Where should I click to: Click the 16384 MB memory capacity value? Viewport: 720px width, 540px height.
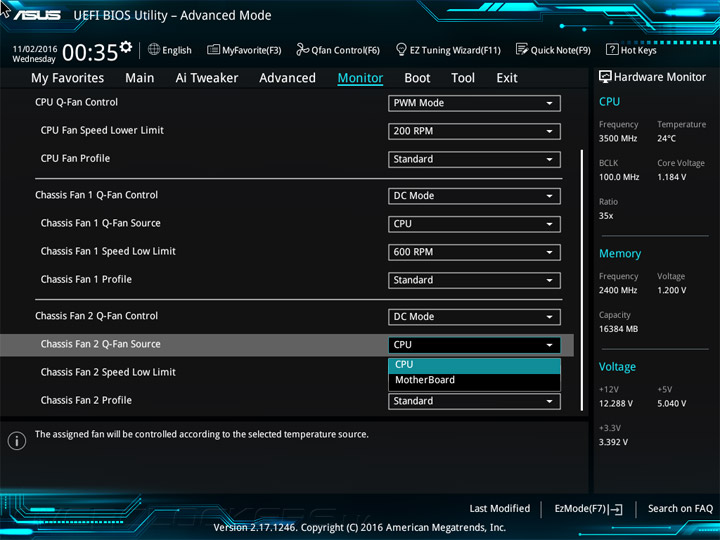click(618, 329)
